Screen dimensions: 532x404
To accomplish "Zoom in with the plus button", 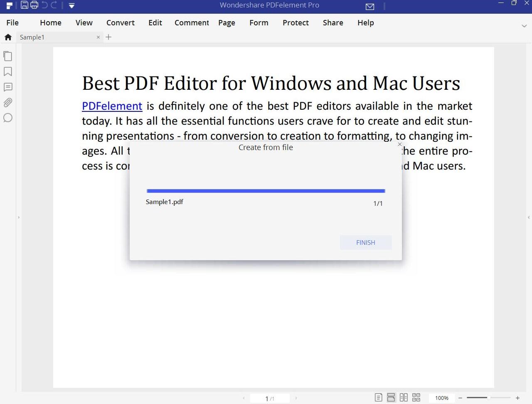I will [x=518, y=398].
